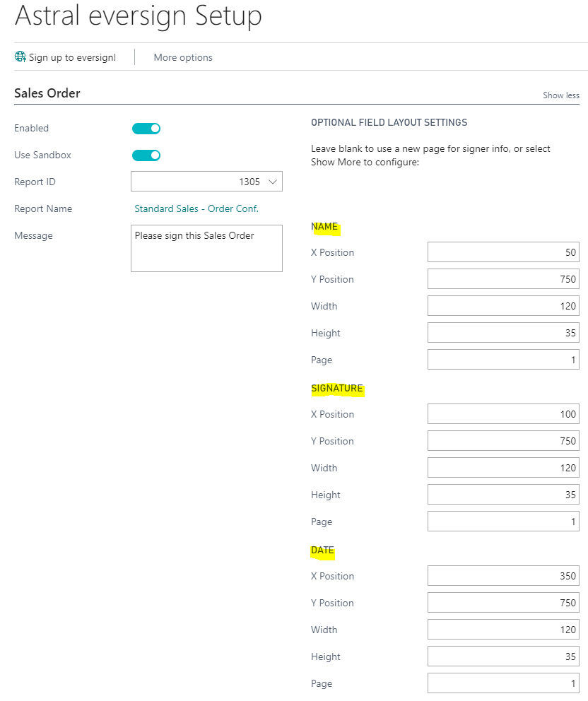
Task: Click the Name Y Position field
Action: (x=503, y=279)
